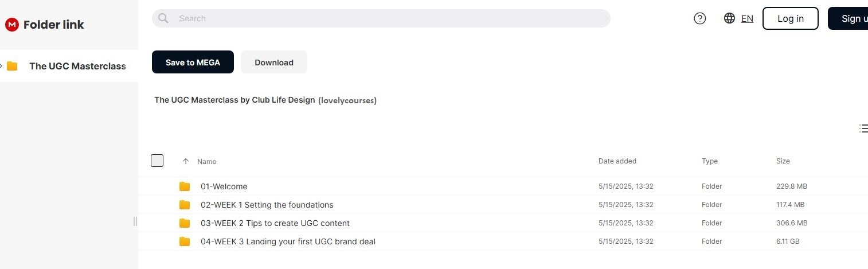Click the globe language icon
868x269 pixels.
729,18
